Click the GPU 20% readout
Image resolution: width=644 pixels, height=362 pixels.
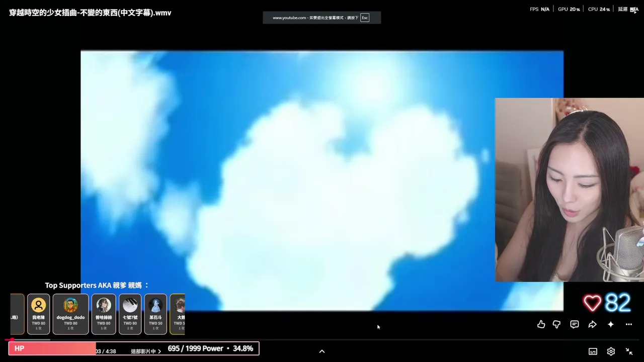569,9
